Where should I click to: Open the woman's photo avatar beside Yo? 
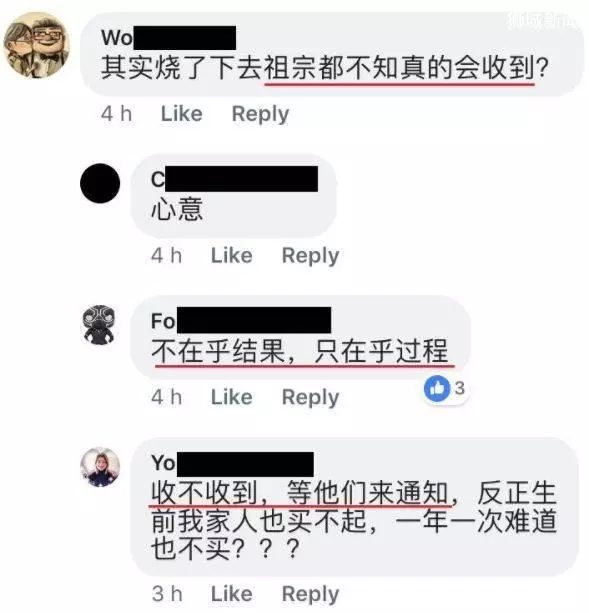pos(100,467)
